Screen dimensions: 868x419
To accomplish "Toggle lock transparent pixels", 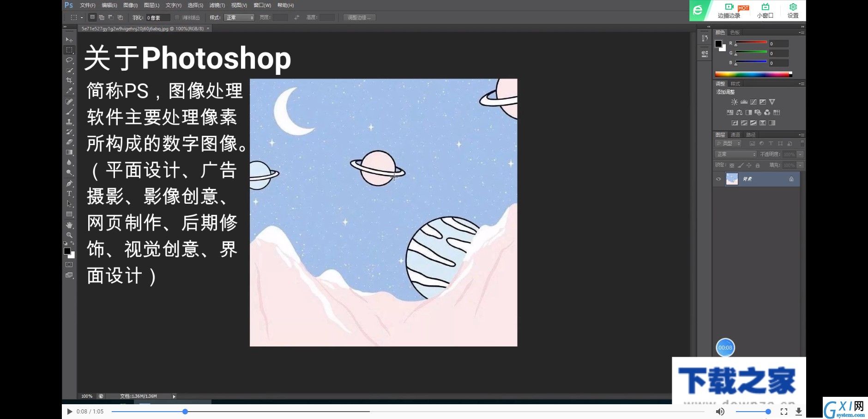I will (732, 165).
